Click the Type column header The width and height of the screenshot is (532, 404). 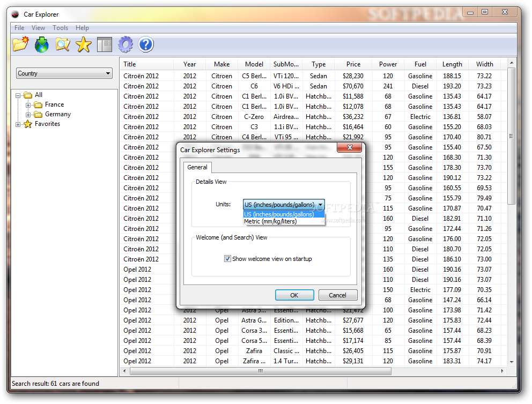point(319,64)
